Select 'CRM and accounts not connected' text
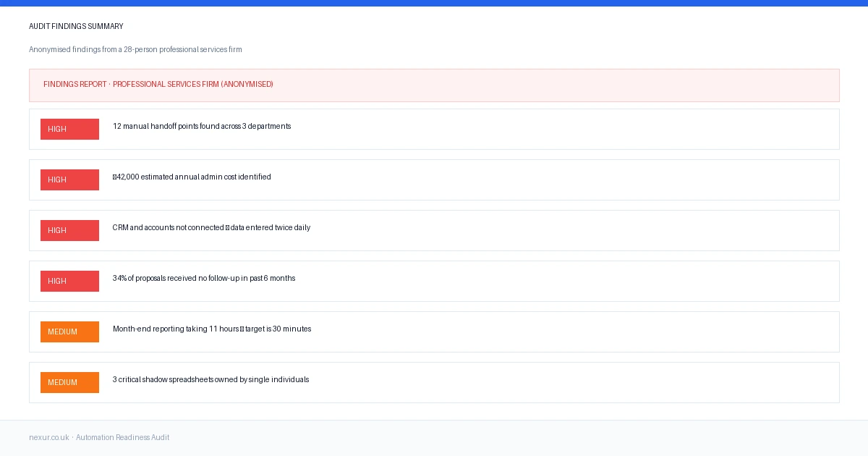Screen dimensions: 868x456 pyautogui.click(x=211, y=227)
